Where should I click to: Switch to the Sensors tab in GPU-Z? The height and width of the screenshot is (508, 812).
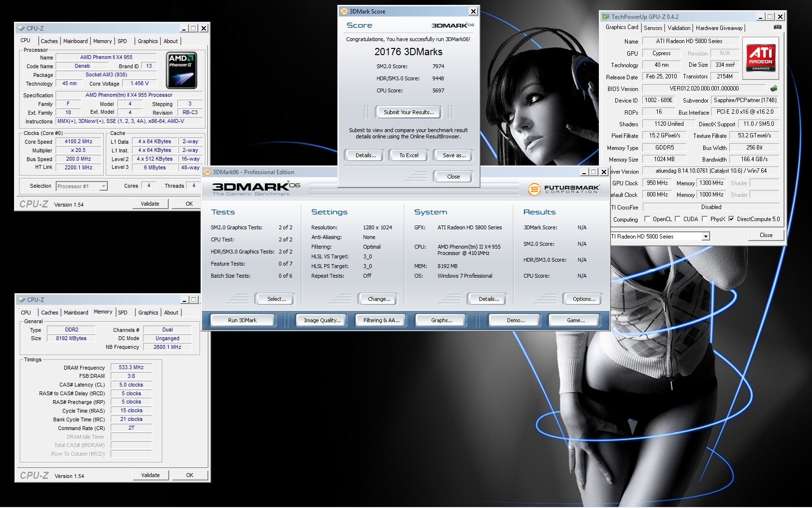(x=653, y=28)
